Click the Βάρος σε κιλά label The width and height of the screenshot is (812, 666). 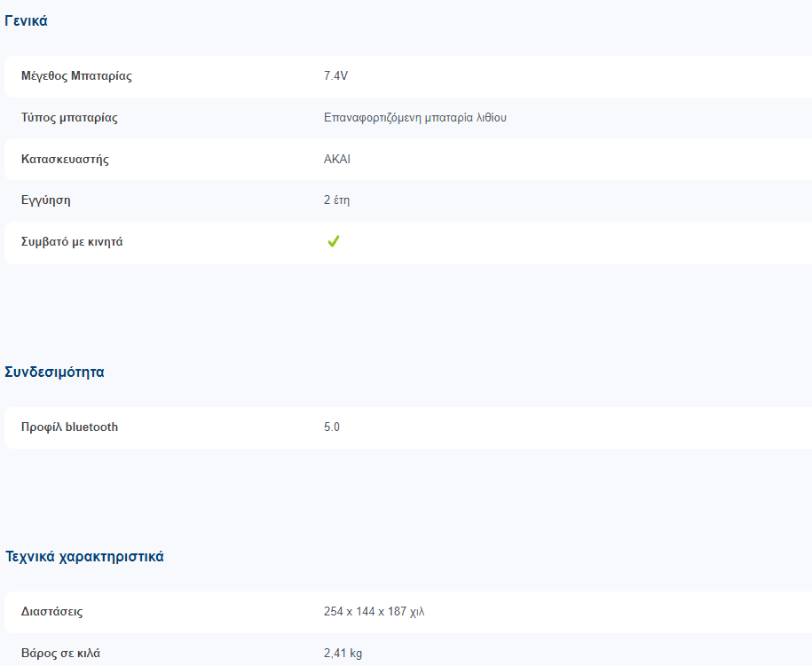60,653
